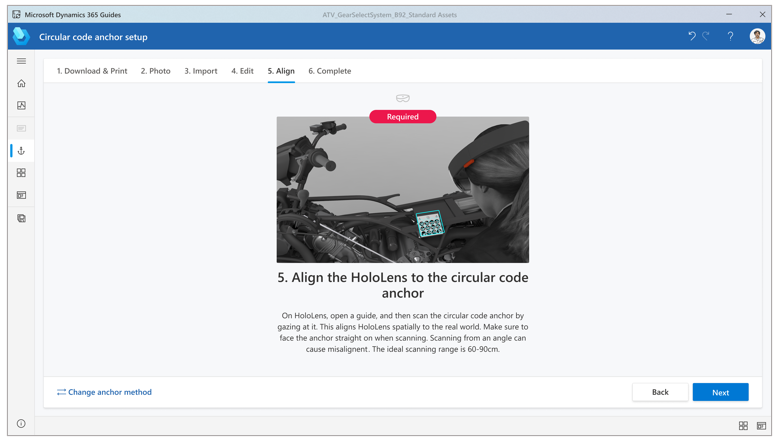This screenshot has height=442, width=779.
Task: Click the Undo arrow in header
Action: (x=692, y=36)
